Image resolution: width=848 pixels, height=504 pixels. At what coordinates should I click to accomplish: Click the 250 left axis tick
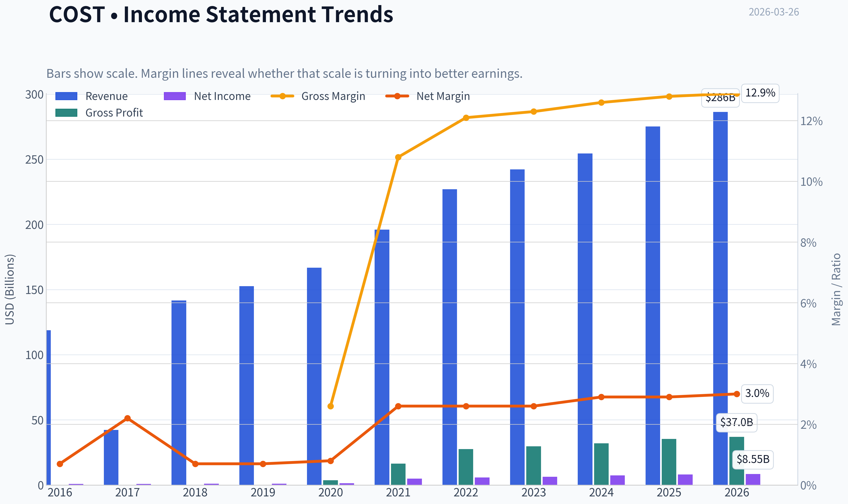click(35, 160)
